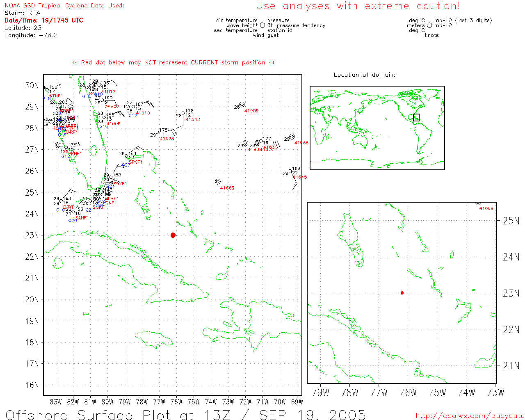
Task: Click the 41669 label in inset map
Action: [x=486, y=208]
